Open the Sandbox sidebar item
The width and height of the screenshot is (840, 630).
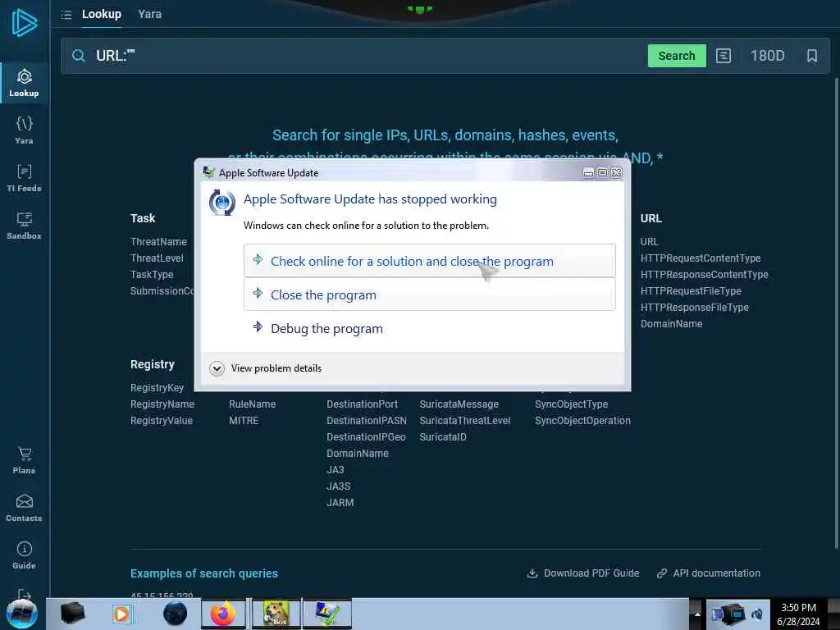[x=24, y=226]
